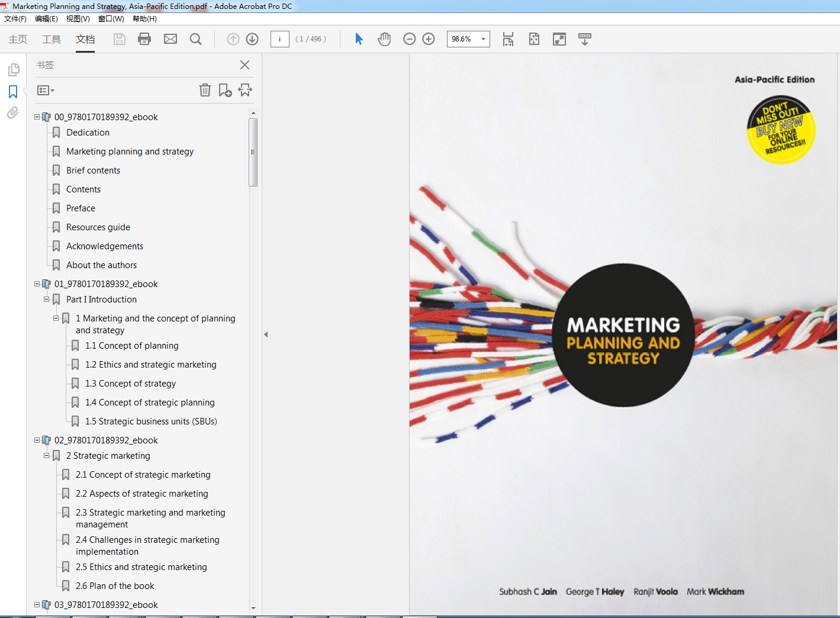Jump to 2.2 Aspects of strategic marketing
Screen dimensions: 840x618
coord(141,494)
